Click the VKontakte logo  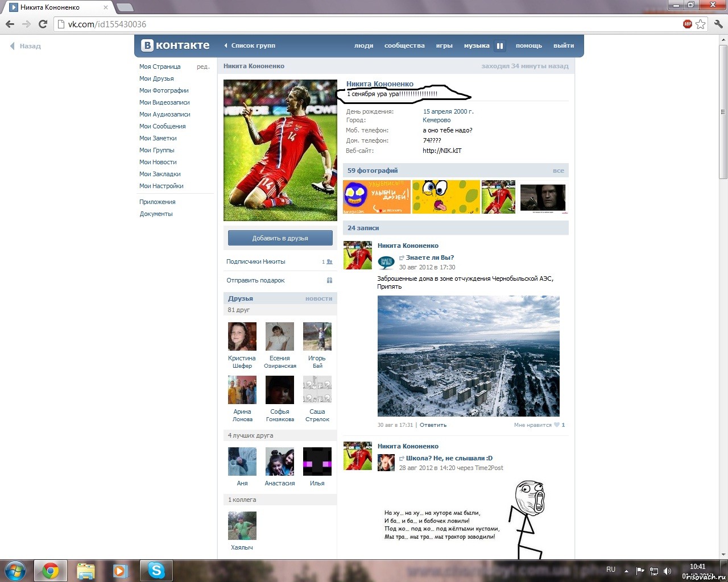point(175,45)
